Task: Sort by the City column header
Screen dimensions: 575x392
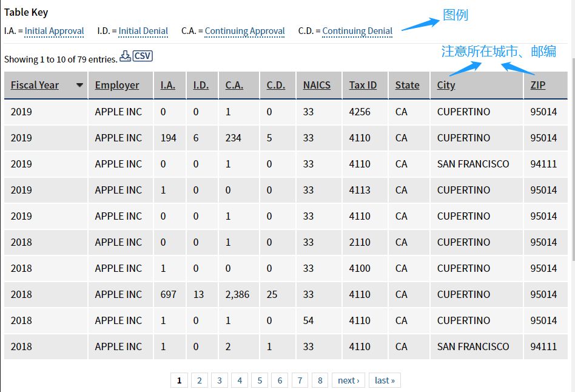Action: pos(446,85)
